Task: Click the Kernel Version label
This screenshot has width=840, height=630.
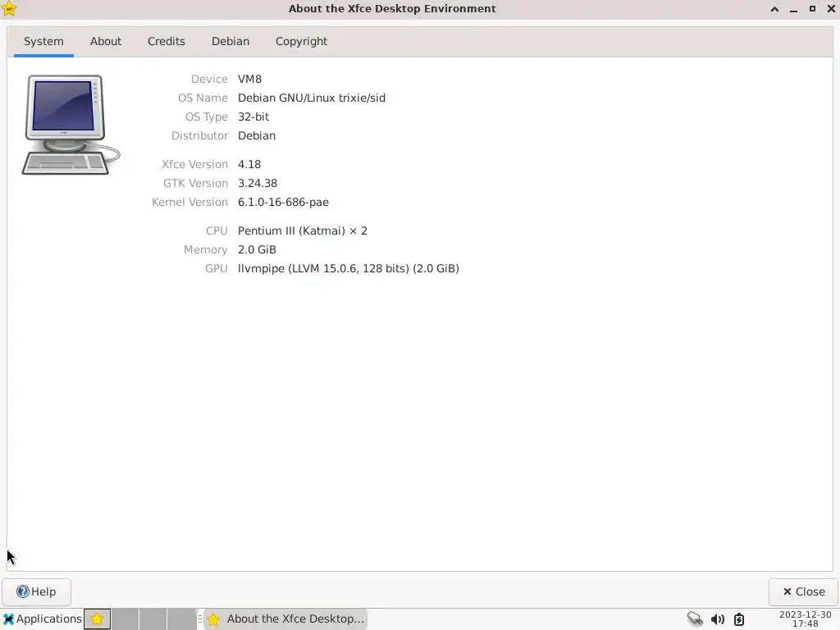Action: [x=189, y=202]
